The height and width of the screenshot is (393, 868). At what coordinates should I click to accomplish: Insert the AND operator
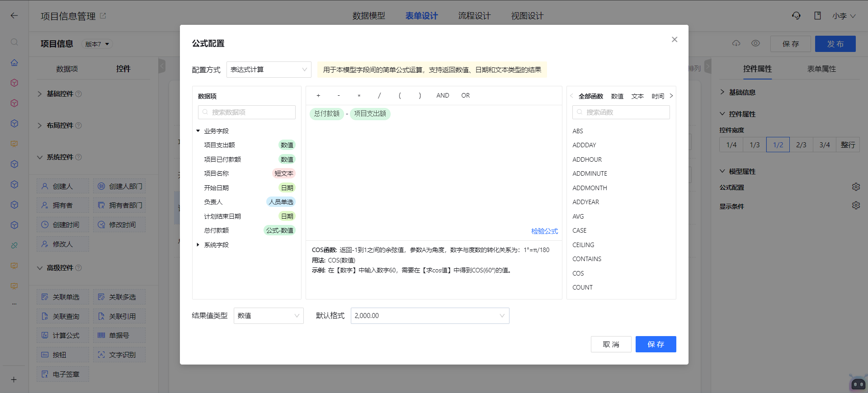pos(443,96)
